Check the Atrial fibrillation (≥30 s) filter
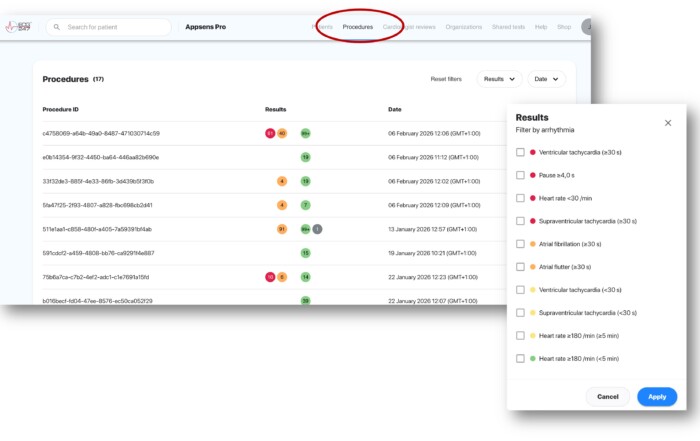The width and height of the screenshot is (700, 441). coord(520,243)
